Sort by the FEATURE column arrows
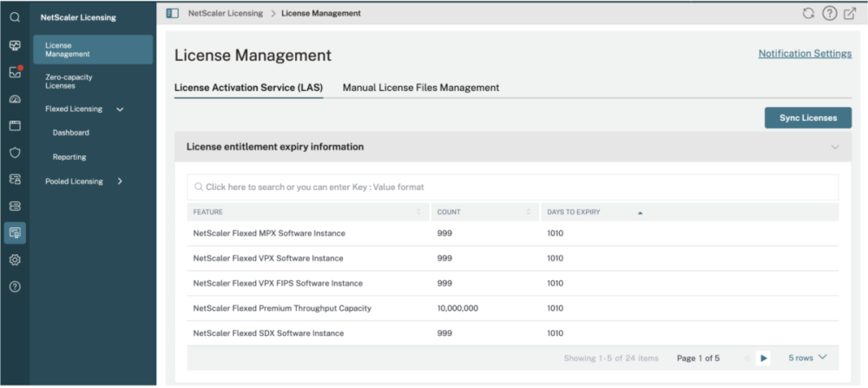The image size is (868, 388). (418, 212)
